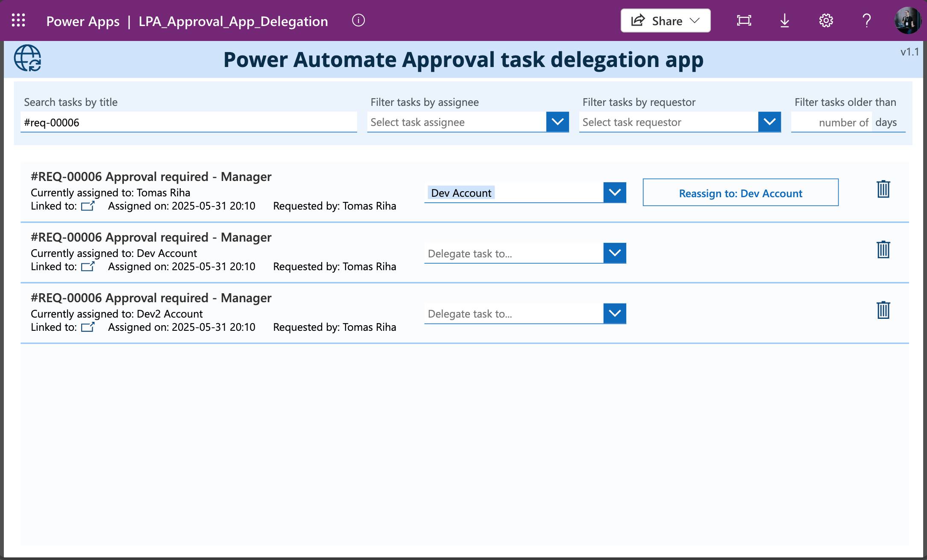Expand the requestor filter chevron
Screen dimensions: 927x560
pos(770,122)
